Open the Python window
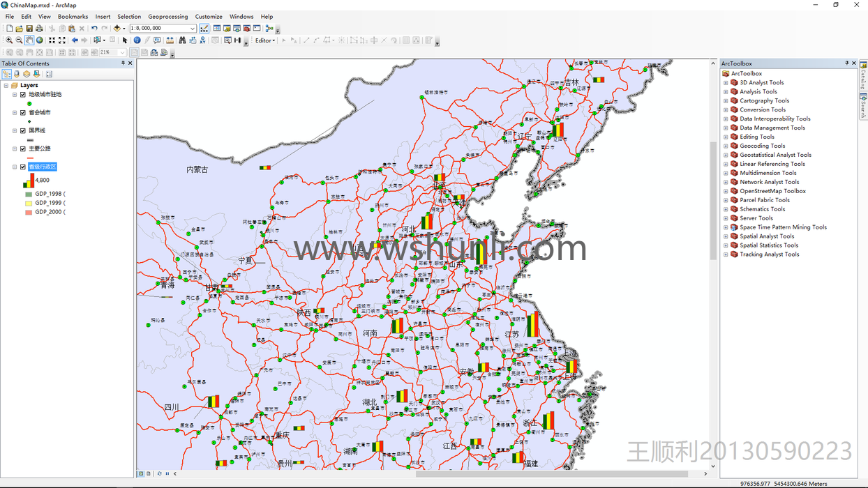The width and height of the screenshot is (868, 488). point(257,29)
